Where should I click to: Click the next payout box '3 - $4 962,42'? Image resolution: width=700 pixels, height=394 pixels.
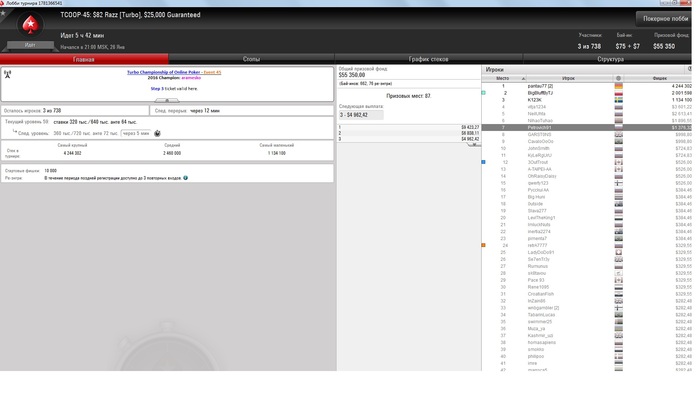[x=361, y=115]
